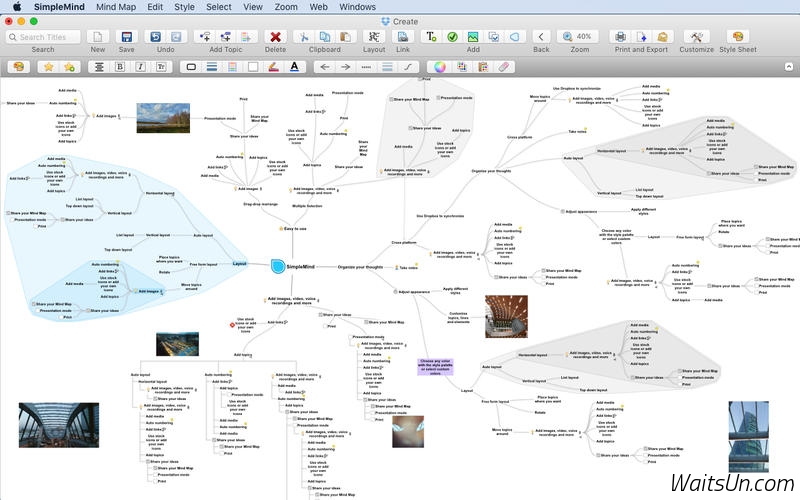Select the skyscraper photo thumbnail
The height and width of the screenshot is (500, 800).
click(x=748, y=436)
